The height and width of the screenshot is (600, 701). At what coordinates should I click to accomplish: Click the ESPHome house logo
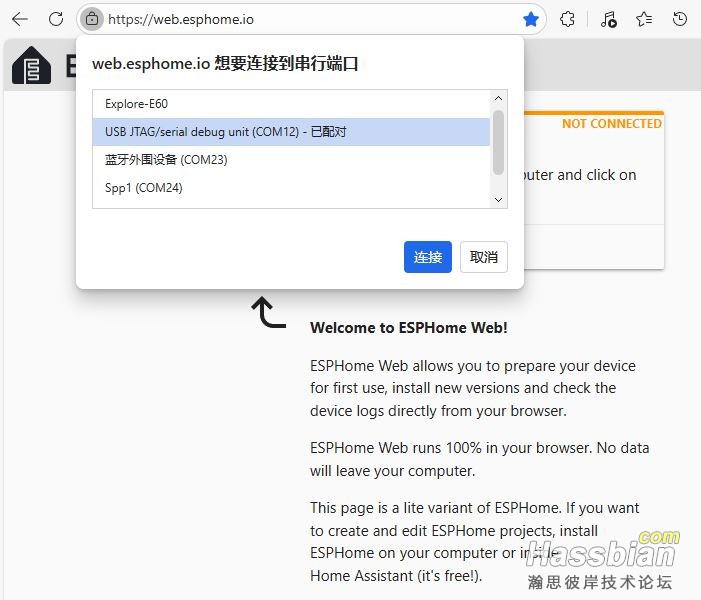31,65
